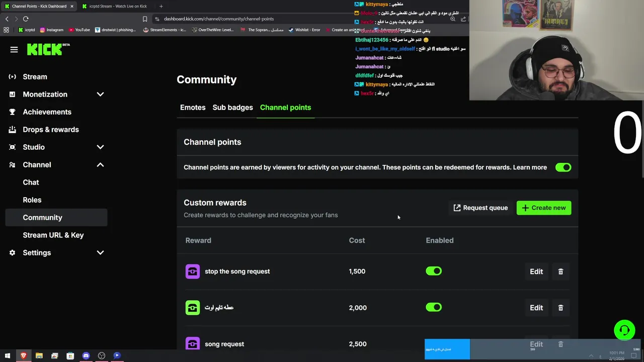Select the Channel points tab
This screenshot has height=362, width=644.
tap(285, 108)
